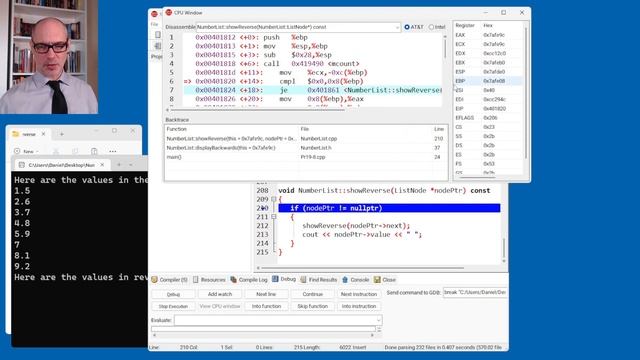Open the Console tab

(356, 280)
